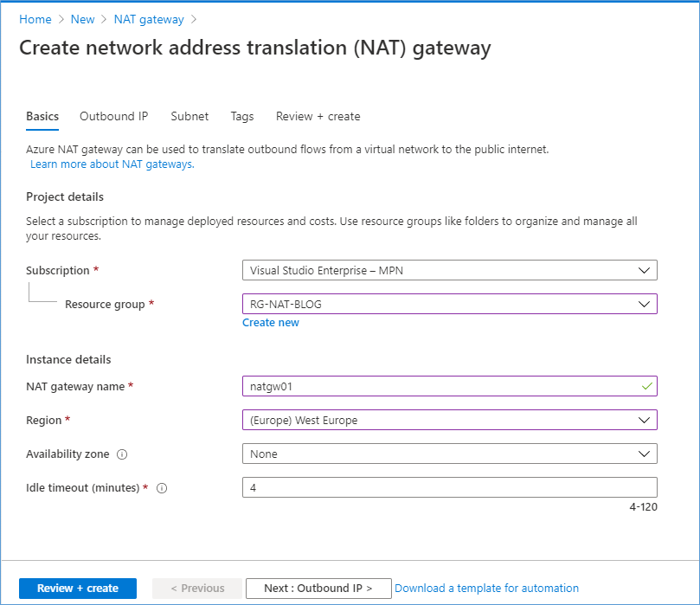Show Idle timeout info tooltip icon
Screen dimensions: 700x605
[x=162, y=488]
